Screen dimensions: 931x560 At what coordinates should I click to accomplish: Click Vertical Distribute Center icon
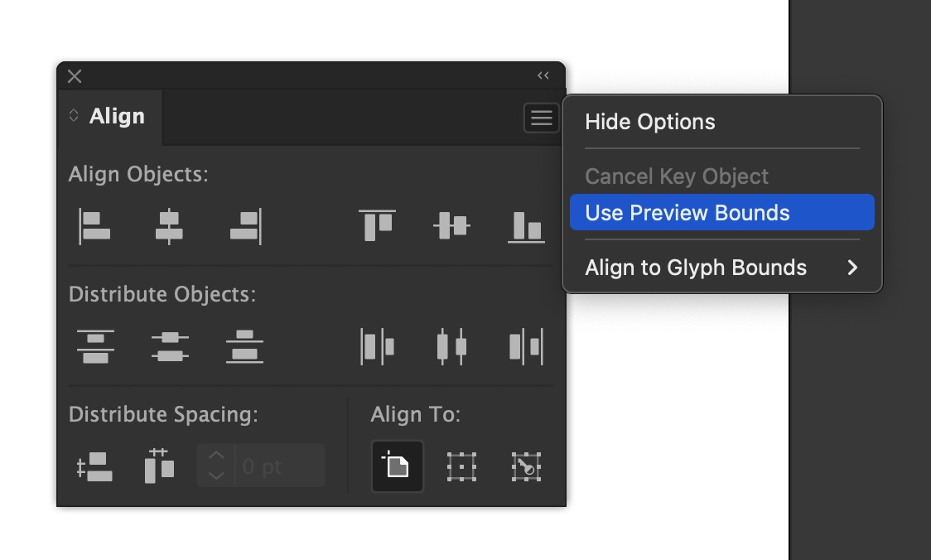pos(170,345)
